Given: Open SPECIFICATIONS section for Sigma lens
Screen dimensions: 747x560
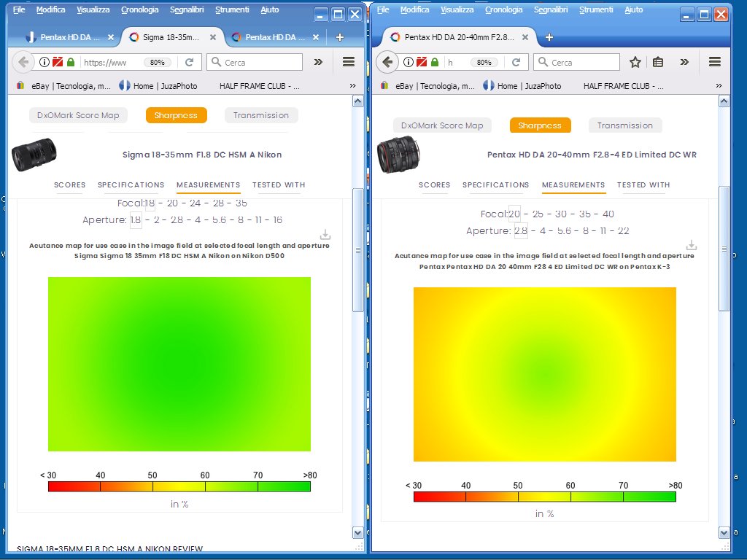Looking at the screenshot, I should coord(131,184).
